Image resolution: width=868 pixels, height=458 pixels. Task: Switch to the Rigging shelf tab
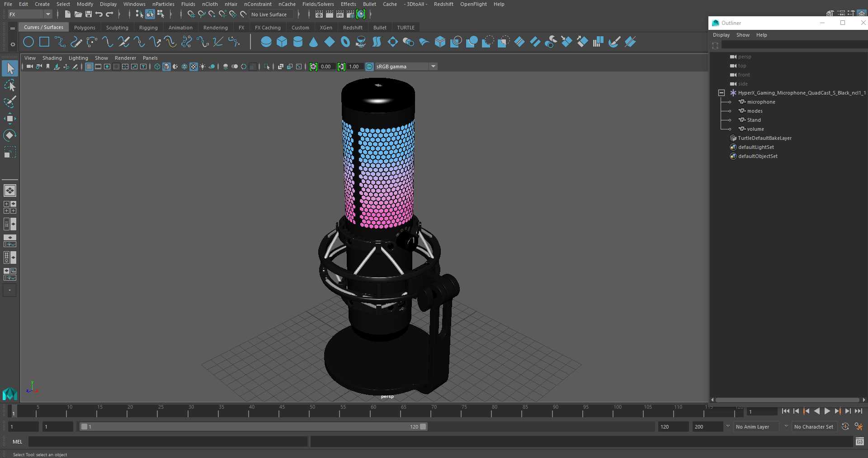(148, 28)
